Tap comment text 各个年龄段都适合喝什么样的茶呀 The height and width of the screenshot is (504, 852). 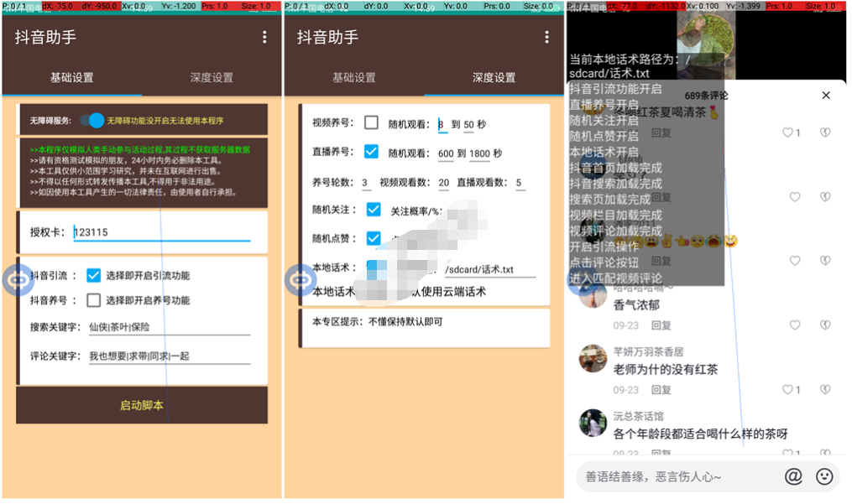pyautogui.click(x=700, y=434)
